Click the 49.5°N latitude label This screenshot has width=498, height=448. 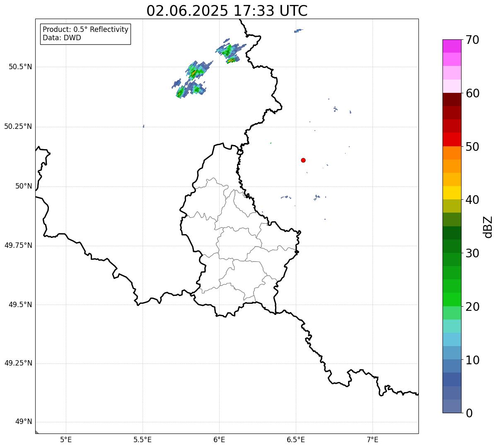pyautogui.click(x=20, y=305)
